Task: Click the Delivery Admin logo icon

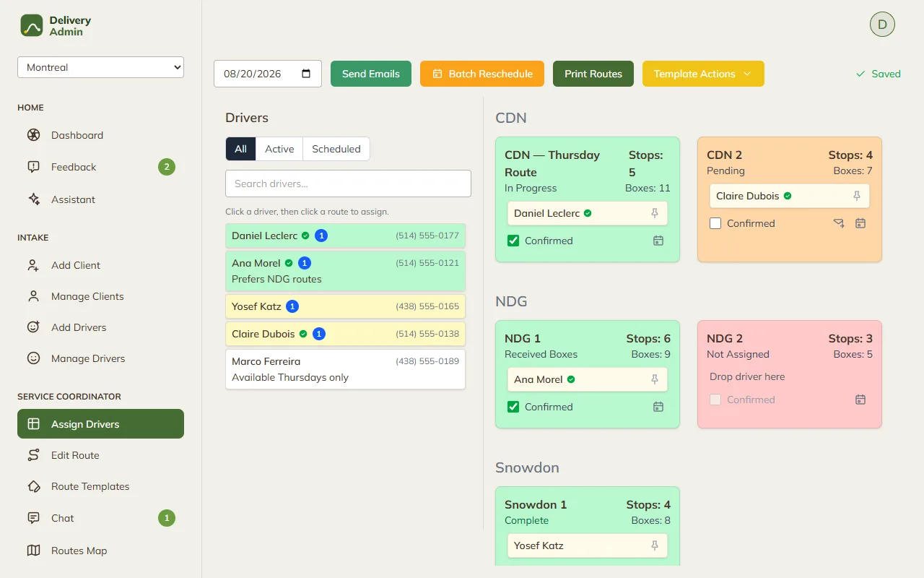Action: 32,25
